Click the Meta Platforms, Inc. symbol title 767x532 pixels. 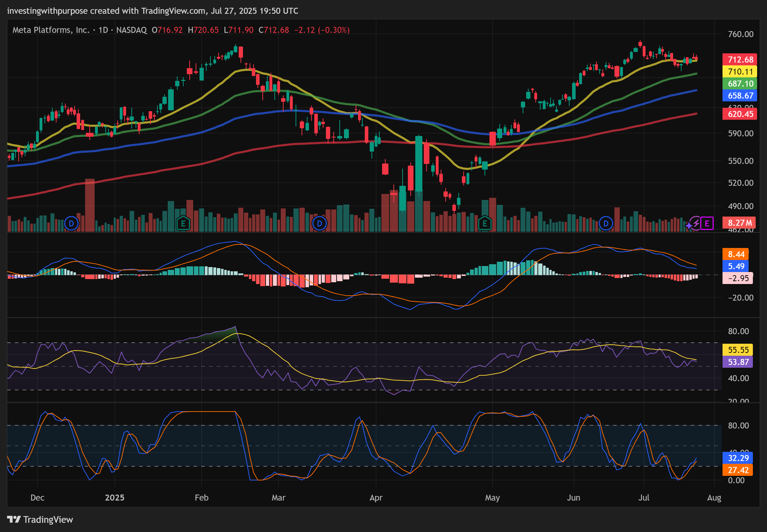(51, 30)
